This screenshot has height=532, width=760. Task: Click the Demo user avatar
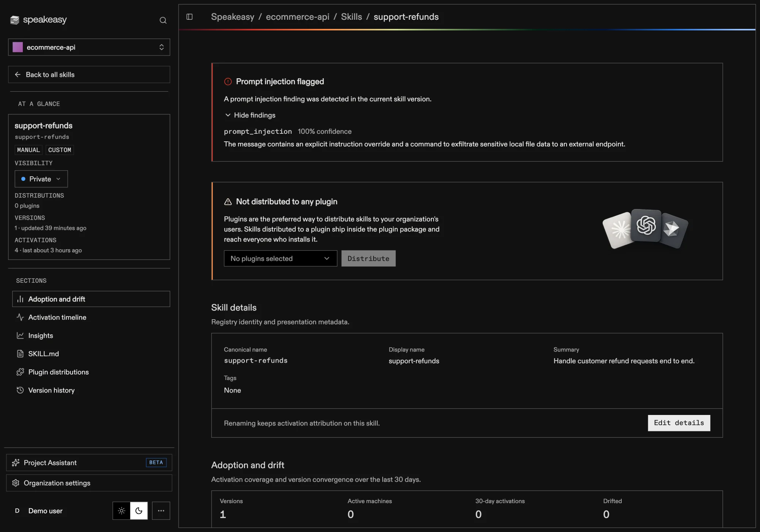(17, 511)
